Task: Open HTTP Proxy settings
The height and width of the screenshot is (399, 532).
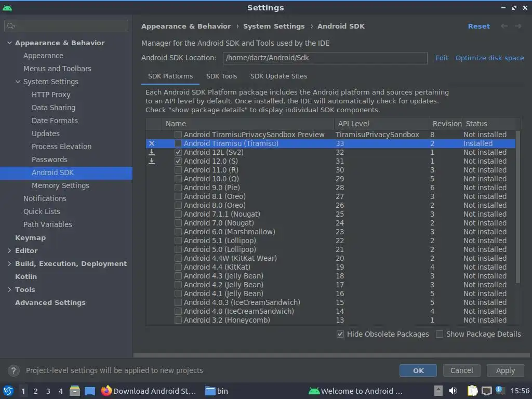Action: coord(51,95)
